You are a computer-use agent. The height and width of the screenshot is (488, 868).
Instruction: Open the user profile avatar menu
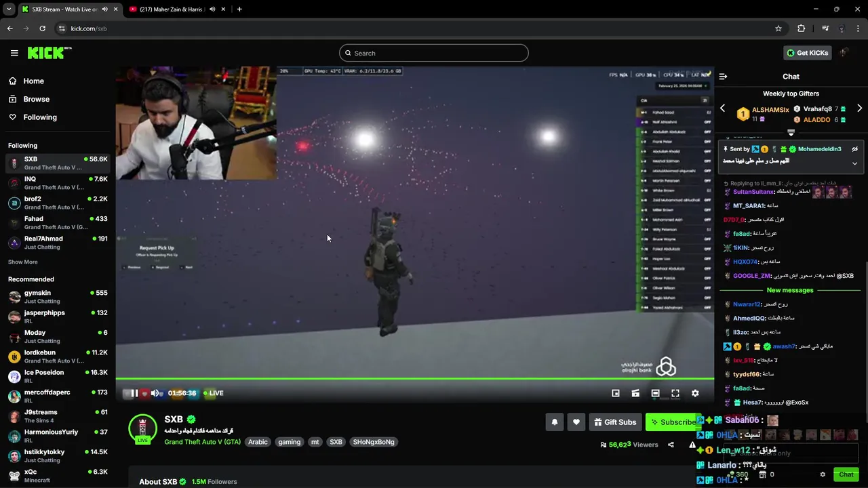pos(844,53)
